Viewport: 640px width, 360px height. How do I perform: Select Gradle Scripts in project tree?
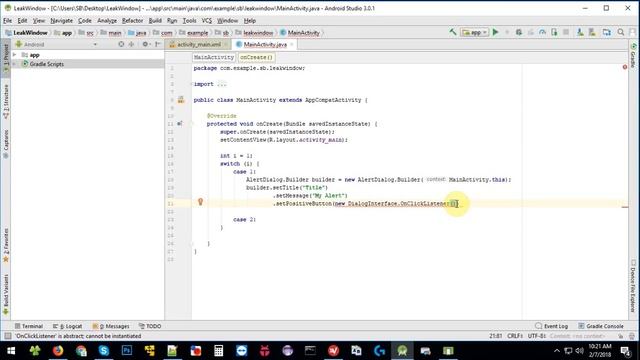tap(88, 64)
